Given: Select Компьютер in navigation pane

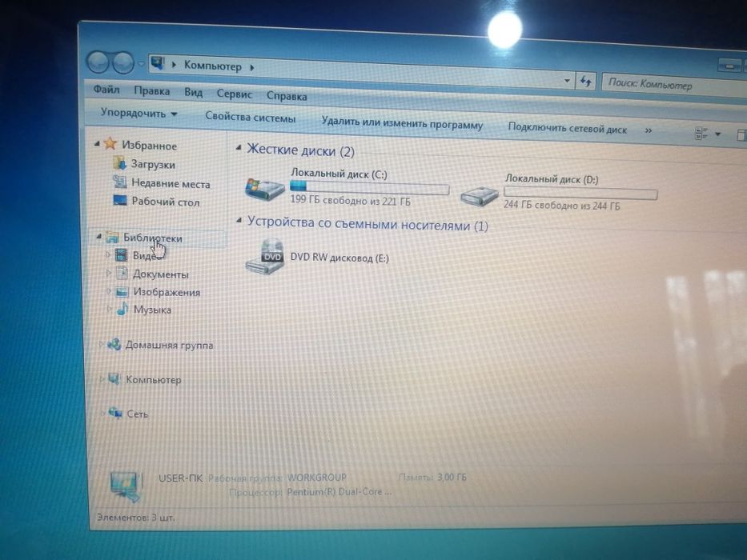Looking at the screenshot, I should click(x=154, y=379).
